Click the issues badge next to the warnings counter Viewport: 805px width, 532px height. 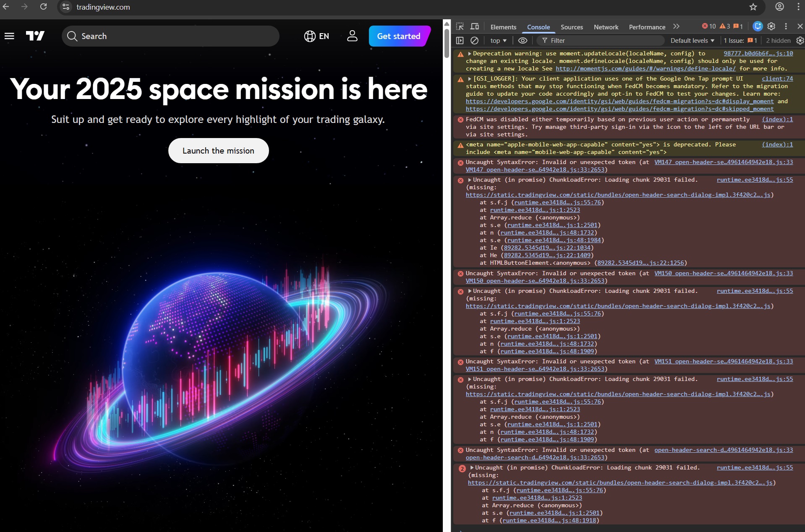738,26
